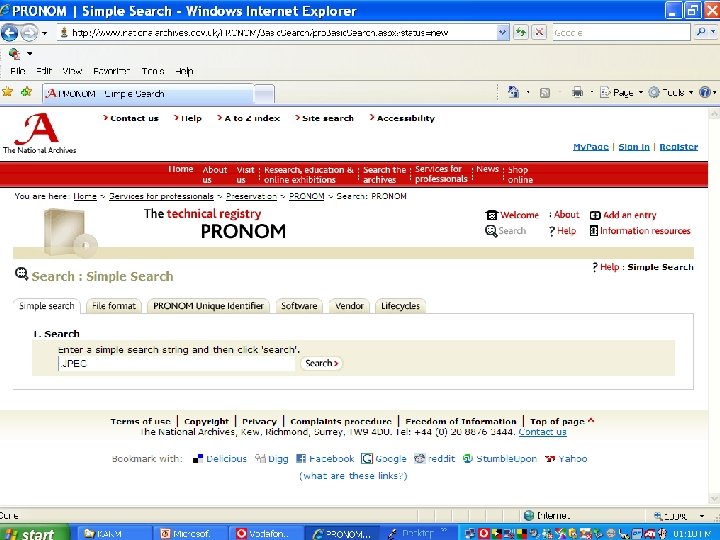The width and height of the screenshot is (720, 540).
Task: Click the toolbar search magnifier icon
Action: 701,32
